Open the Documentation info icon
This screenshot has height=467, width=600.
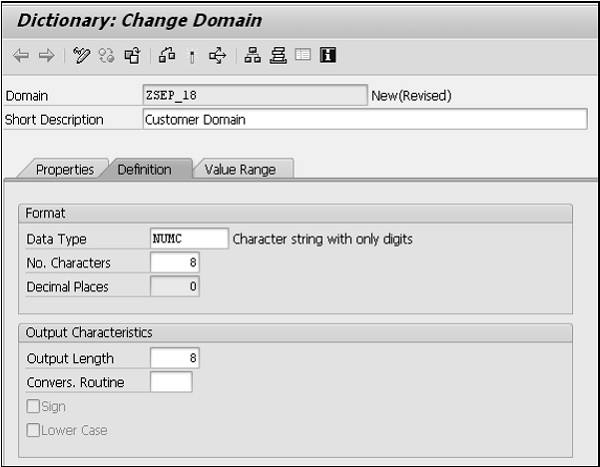(328, 55)
